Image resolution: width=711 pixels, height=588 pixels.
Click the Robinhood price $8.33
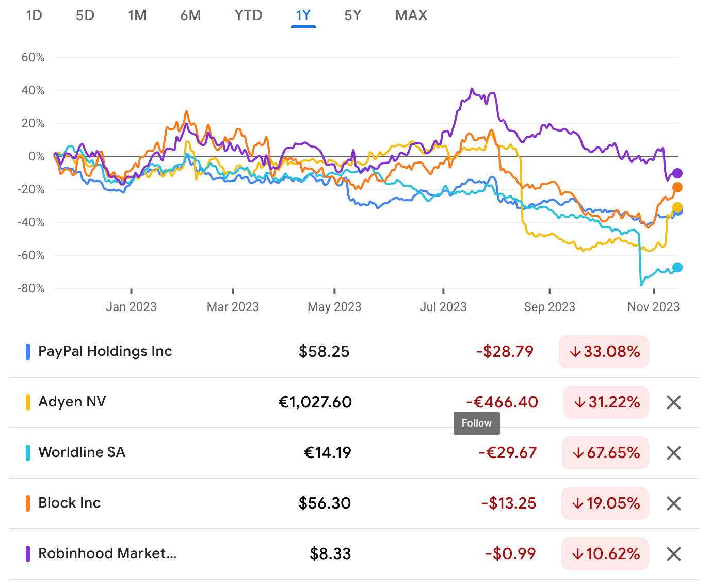[330, 554]
